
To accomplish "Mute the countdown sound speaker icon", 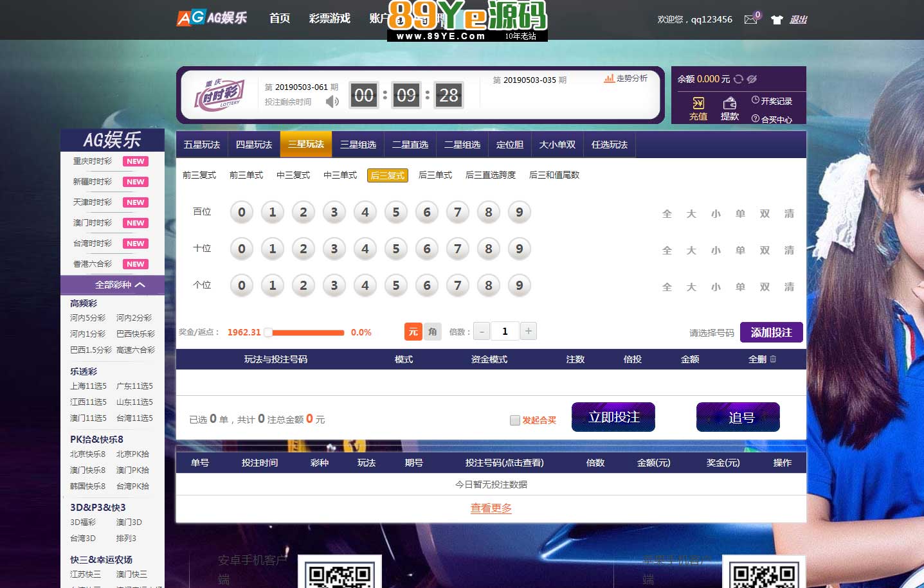I will [332, 102].
